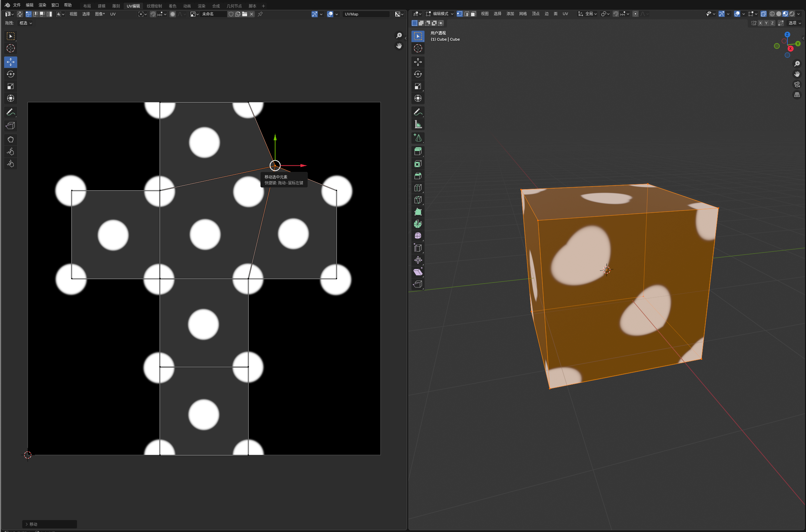Enable X axis mirror in viewport header

coord(760,23)
